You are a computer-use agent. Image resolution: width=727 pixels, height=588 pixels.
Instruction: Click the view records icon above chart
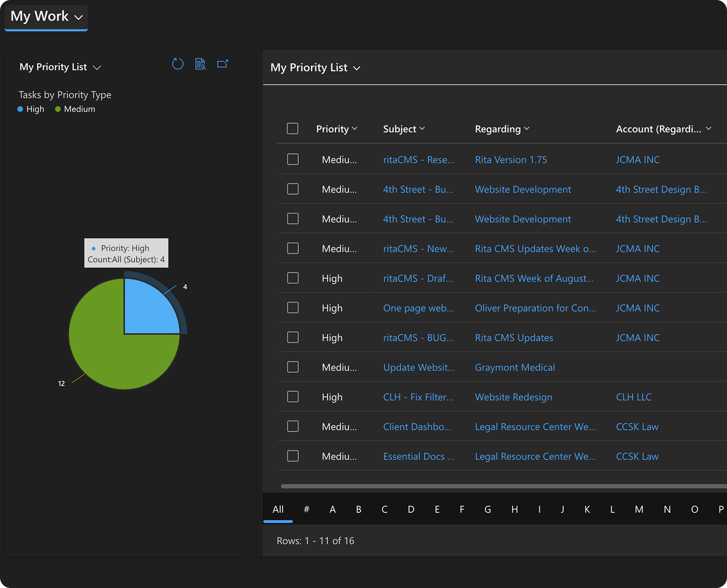pyautogui.click(x=200, y=64)
